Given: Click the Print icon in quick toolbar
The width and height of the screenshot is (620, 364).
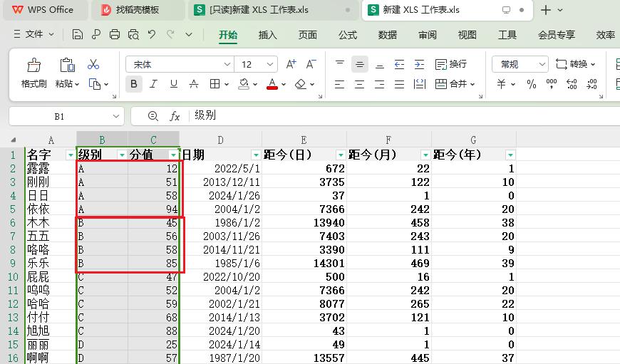Looking at the screenshot, I should click(115, 35).
